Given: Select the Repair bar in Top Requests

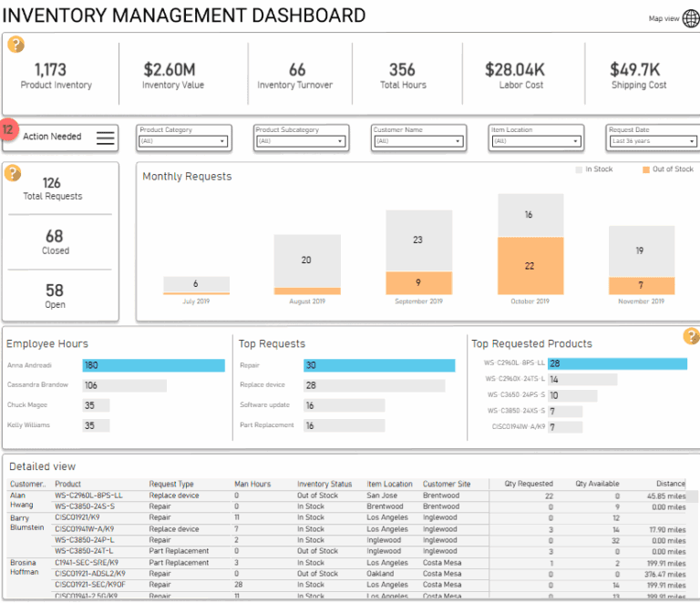Looking at the screenshot, I should point(379,365).
